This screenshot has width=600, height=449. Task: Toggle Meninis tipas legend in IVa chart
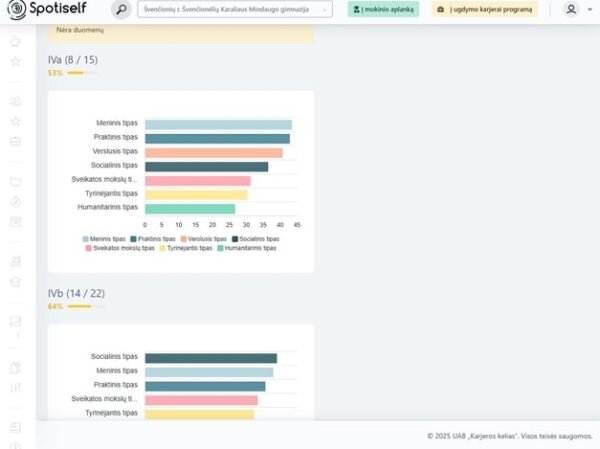[x=104, y=239]
